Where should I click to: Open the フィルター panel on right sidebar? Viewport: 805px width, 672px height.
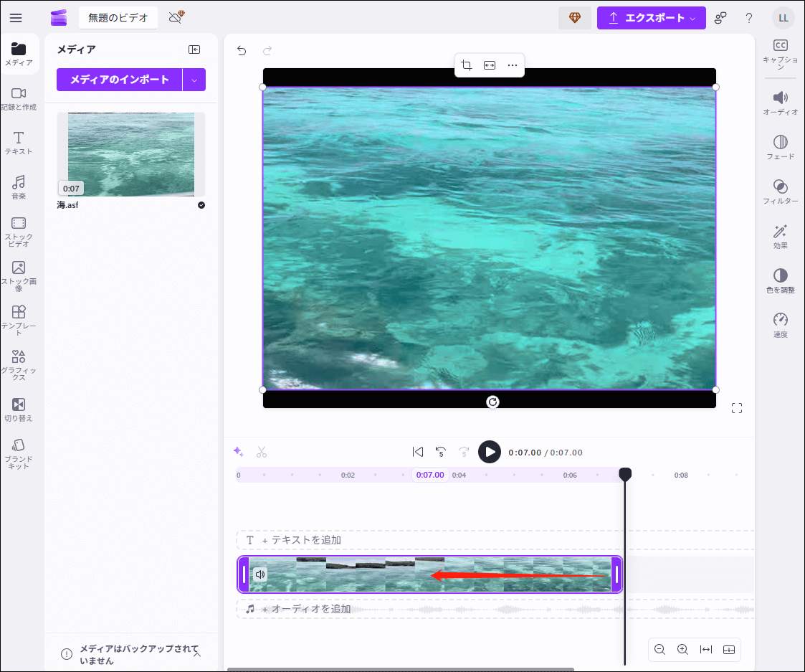pos(780,191)
